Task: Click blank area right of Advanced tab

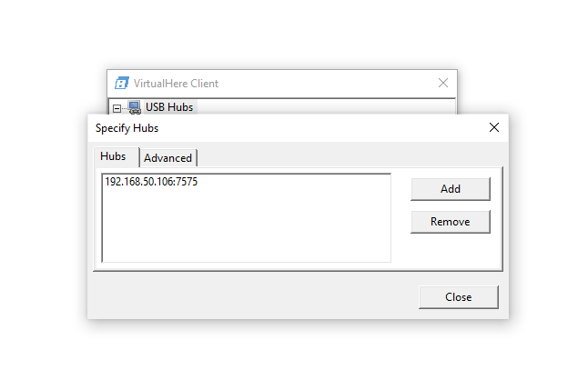Action: (x=346, y=157)
